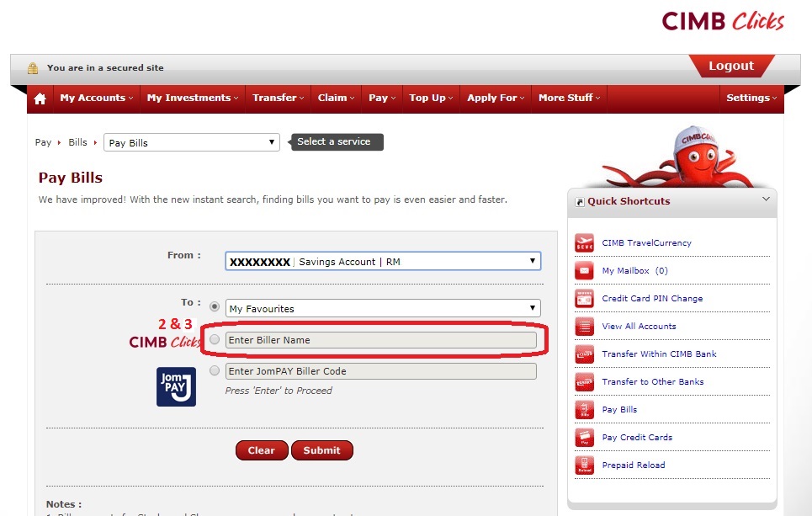This screenshot has height=516, width=812.
Task: Open the My Favourites dropdown
Action: click(x=383, y=308)
